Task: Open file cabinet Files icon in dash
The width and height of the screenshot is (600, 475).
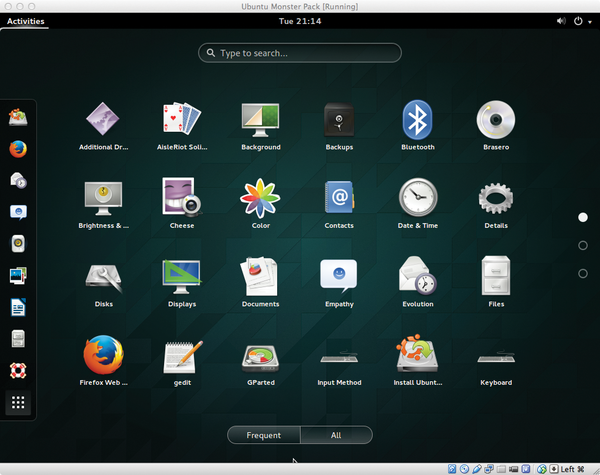Action: pos(18,339)
